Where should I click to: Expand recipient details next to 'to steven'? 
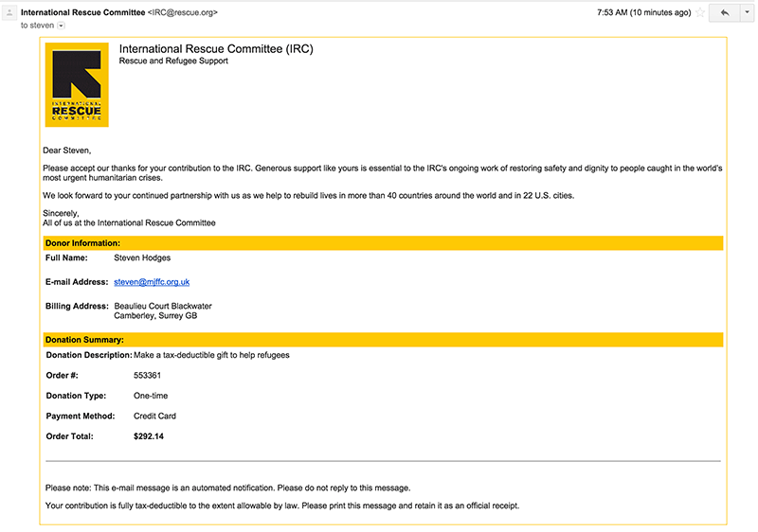(61, 26)
